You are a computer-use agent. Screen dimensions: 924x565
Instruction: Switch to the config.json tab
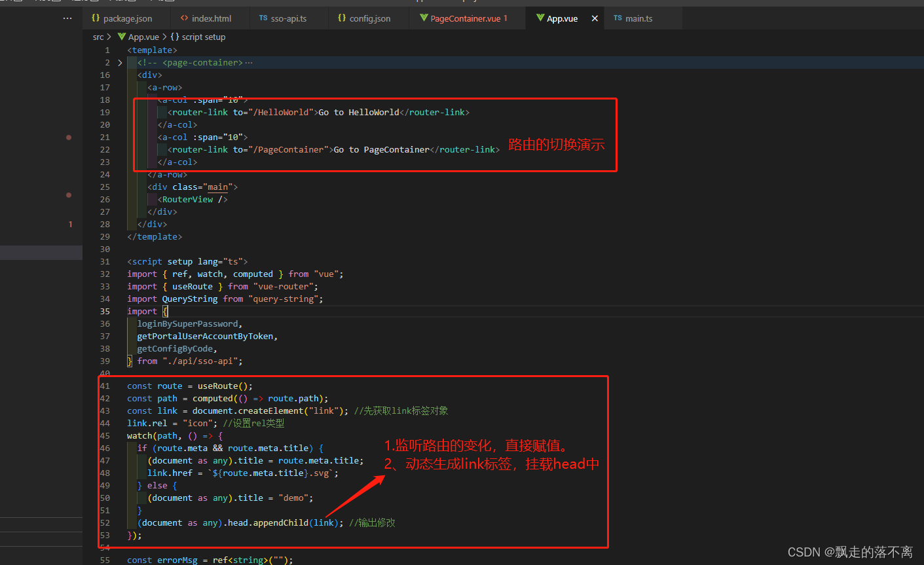(369, 18)
